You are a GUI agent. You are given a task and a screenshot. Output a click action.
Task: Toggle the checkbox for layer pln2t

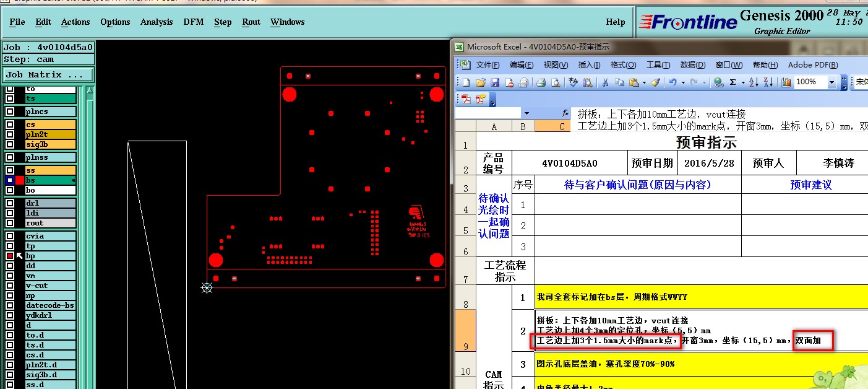point(10,134)
